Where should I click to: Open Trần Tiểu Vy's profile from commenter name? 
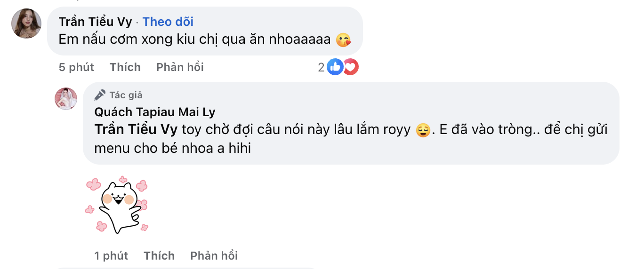pyautogui.click(x=95, y=22)
